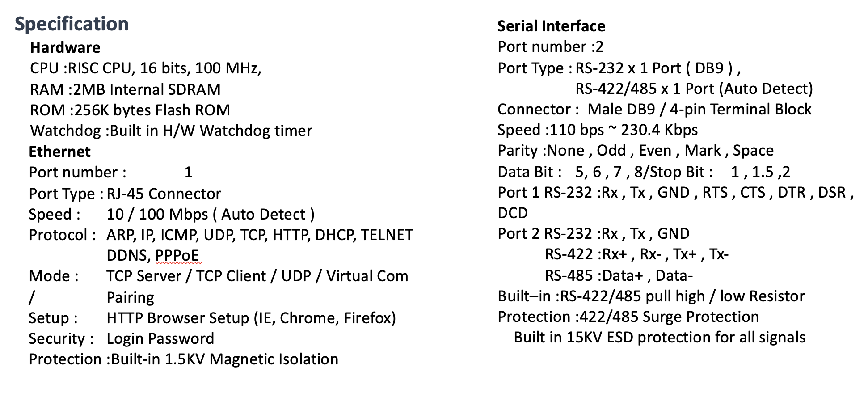The image size is (868, 414).
Task: Click the Hardware section title
Action: (x=65, y=47)
